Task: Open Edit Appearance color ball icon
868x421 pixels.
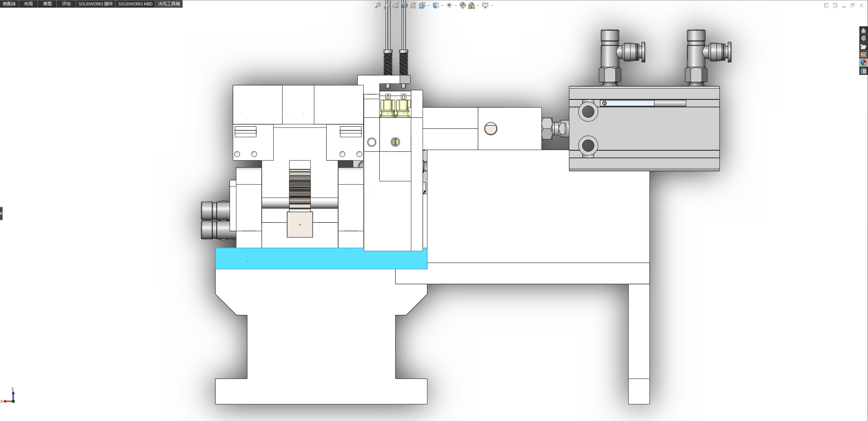Action: 463,5
